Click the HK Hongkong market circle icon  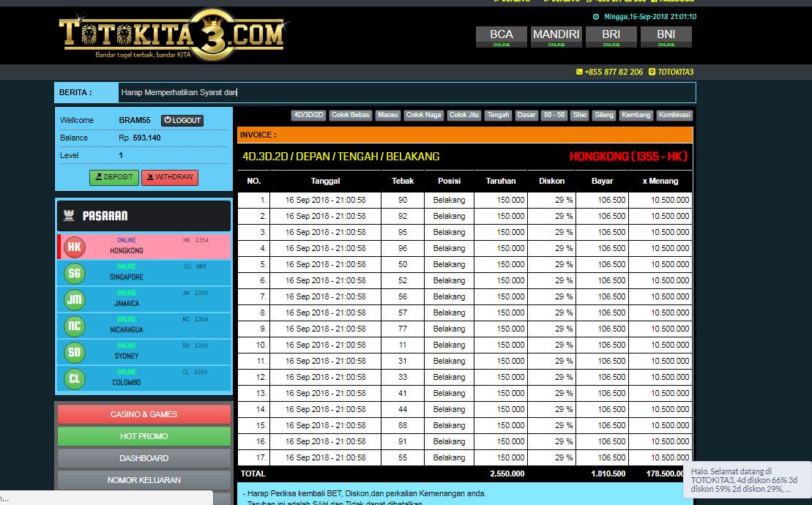tap(74, 247)
